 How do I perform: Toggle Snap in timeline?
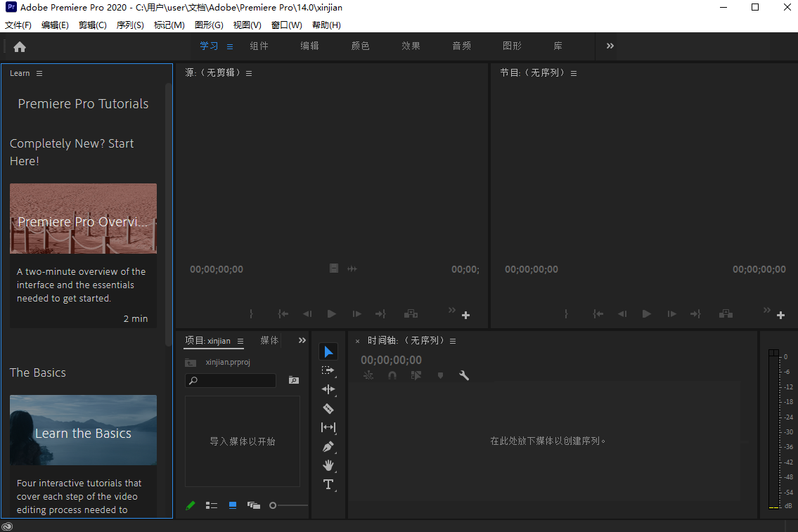point(392,375)
